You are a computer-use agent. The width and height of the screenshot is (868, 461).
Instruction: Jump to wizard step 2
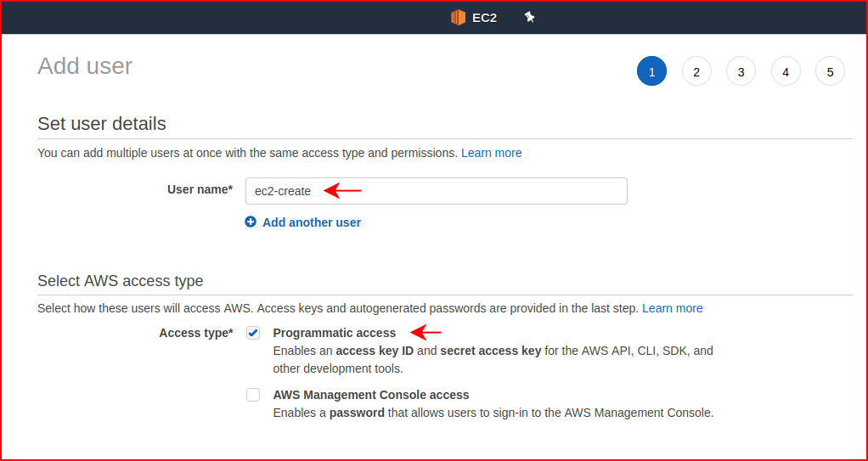coord(696,71)
